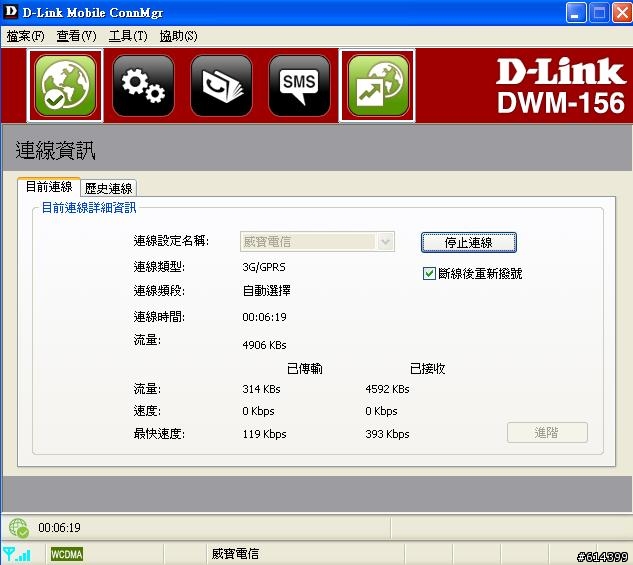The width and height of the screenshot is (633, 565).
Task: Click the 119 Kbps max upload speed
Action: click(264, 434)
